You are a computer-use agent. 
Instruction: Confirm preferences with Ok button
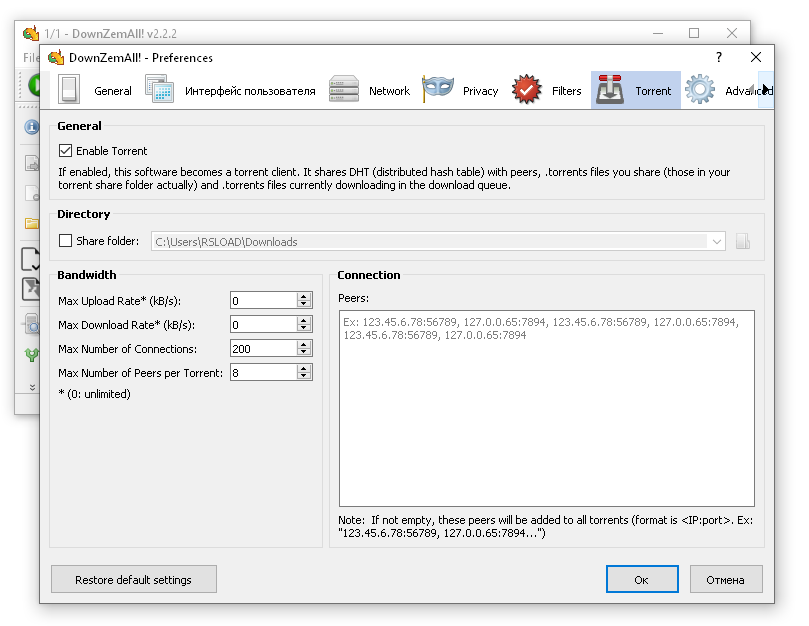[x=642, y=580]
